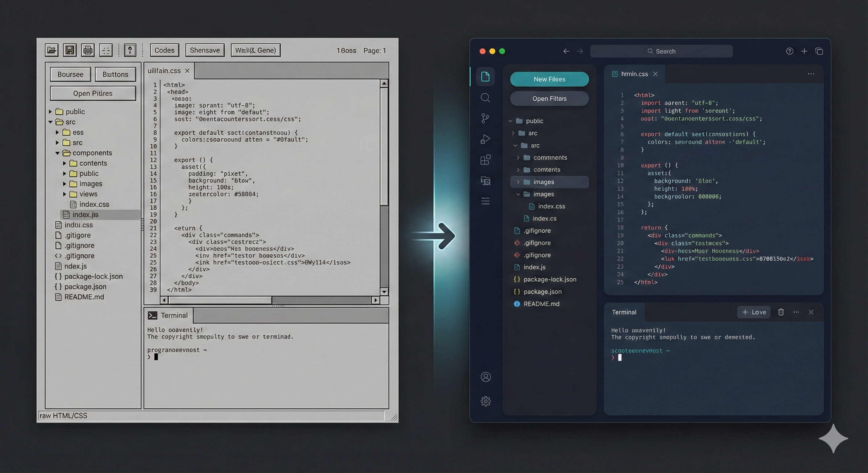868x473 pixels.
Task: Click the Extensions icon in the activity bar
Action: tap(485, 160)
